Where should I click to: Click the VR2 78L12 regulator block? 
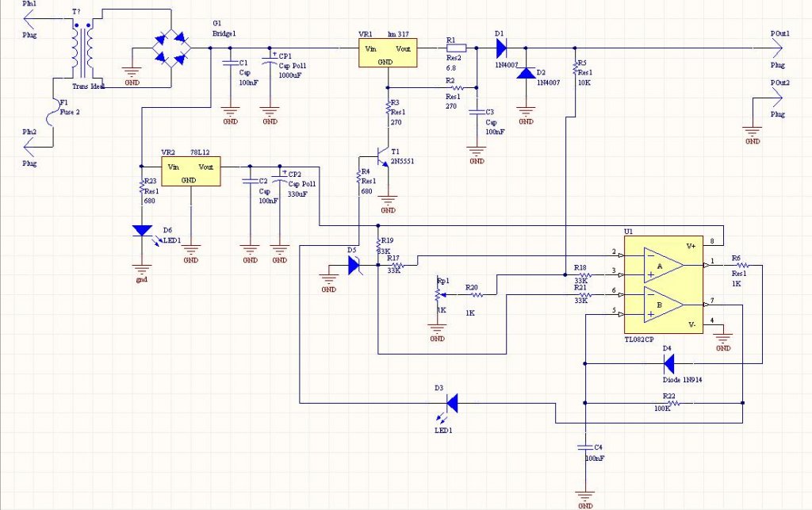(x=191, y=171)
